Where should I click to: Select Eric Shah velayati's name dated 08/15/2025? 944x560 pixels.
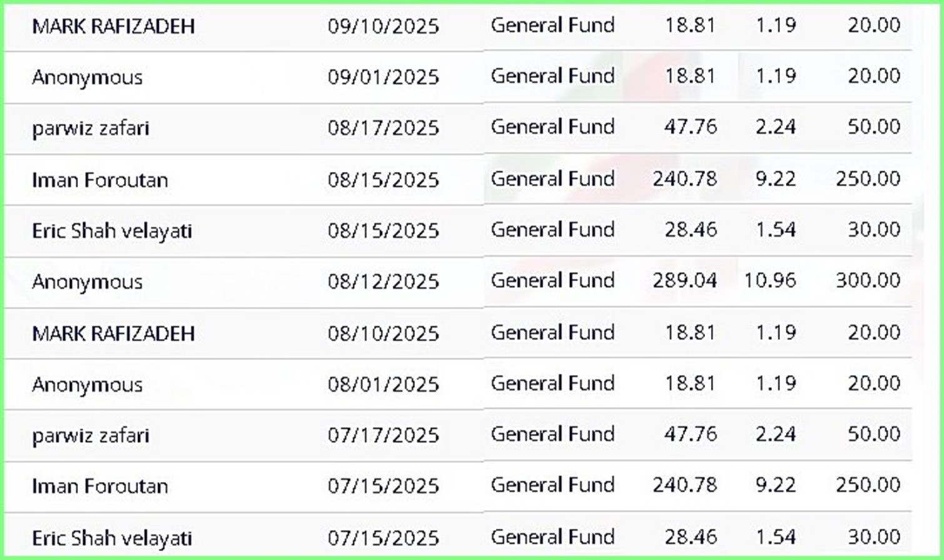[x=112, y=231]
